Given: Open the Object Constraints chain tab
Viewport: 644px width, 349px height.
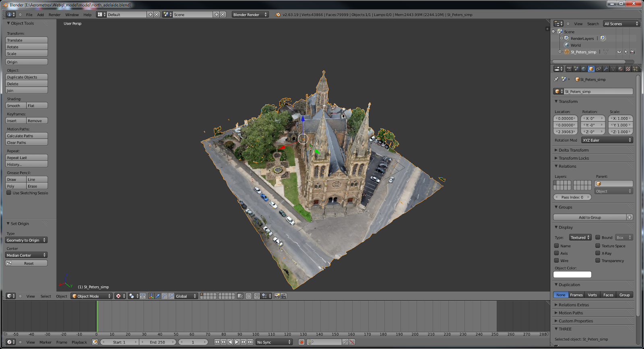Looking at the screenshot, I should click(x=599, y=69).
